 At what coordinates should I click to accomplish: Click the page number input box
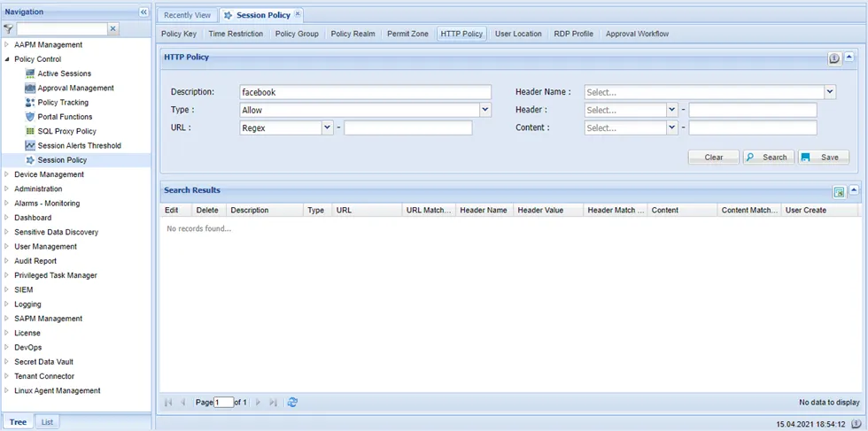(223, 402)
